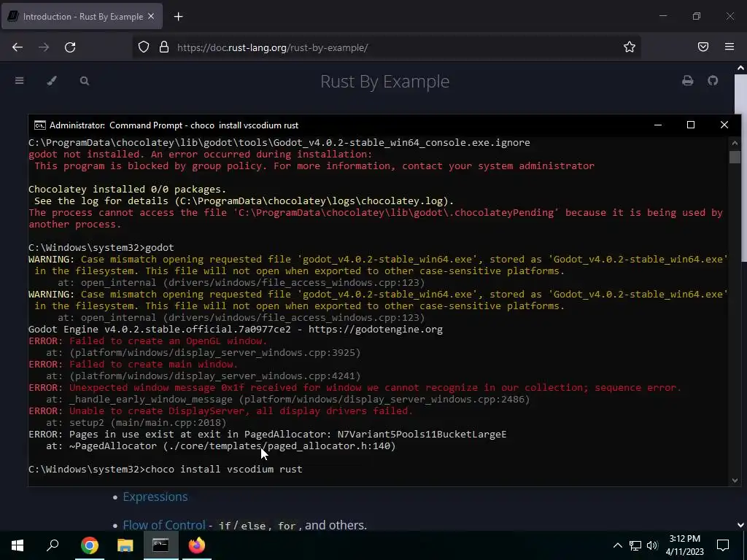
Task: Open the Expressions chapter link
Action: (155, 497)
